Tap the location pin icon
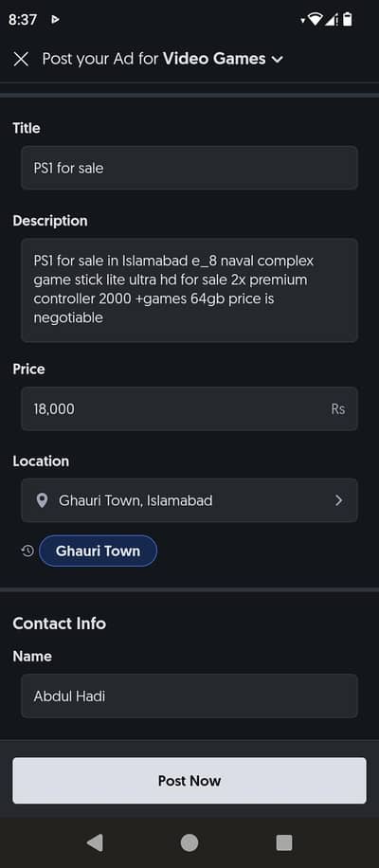 tap(42, 501)
